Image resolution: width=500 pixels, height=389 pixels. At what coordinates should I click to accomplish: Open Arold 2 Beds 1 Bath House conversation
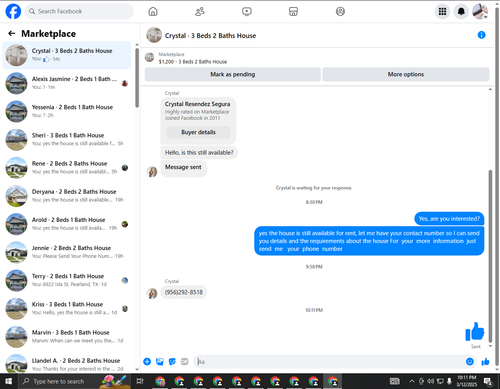(x=67, y=224)
